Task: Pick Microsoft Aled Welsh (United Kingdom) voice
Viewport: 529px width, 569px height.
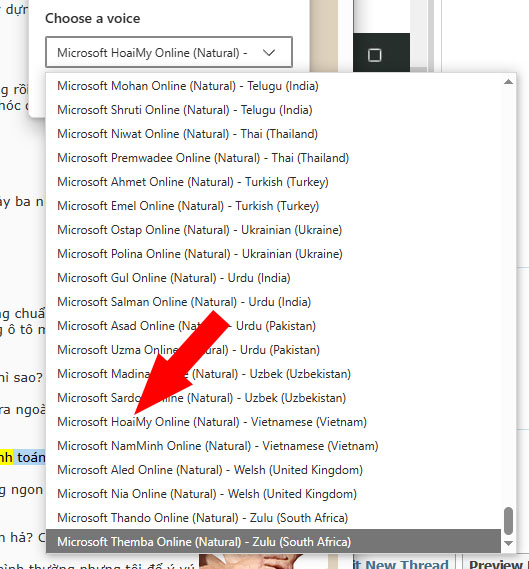Action: tap(274, 470)
